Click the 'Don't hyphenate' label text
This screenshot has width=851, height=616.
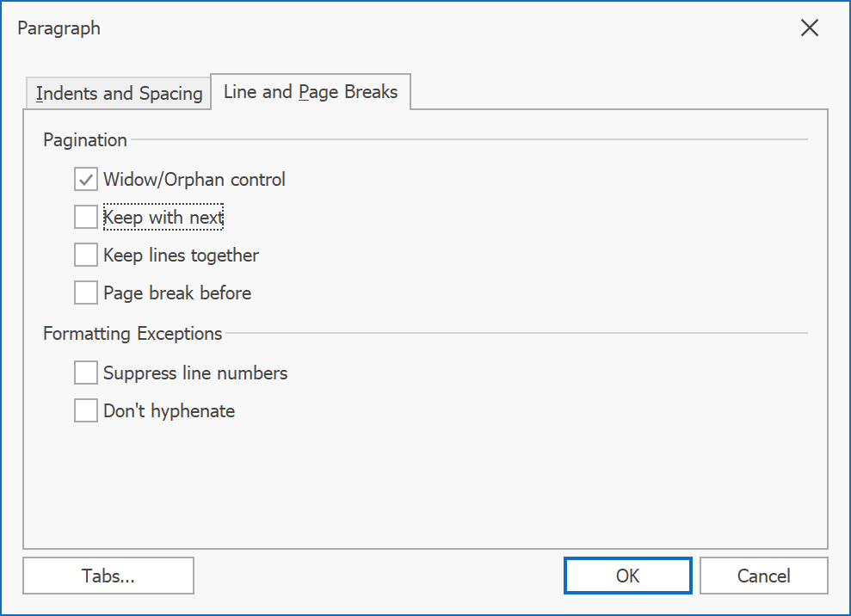[170, 411]
